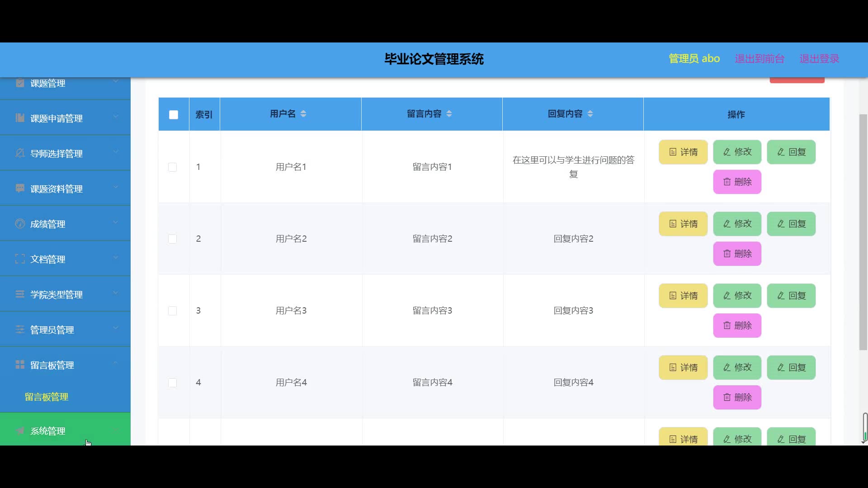Click 修改 for row 用户名1
This screenshot has width=868, height=488.
(737, 152)
